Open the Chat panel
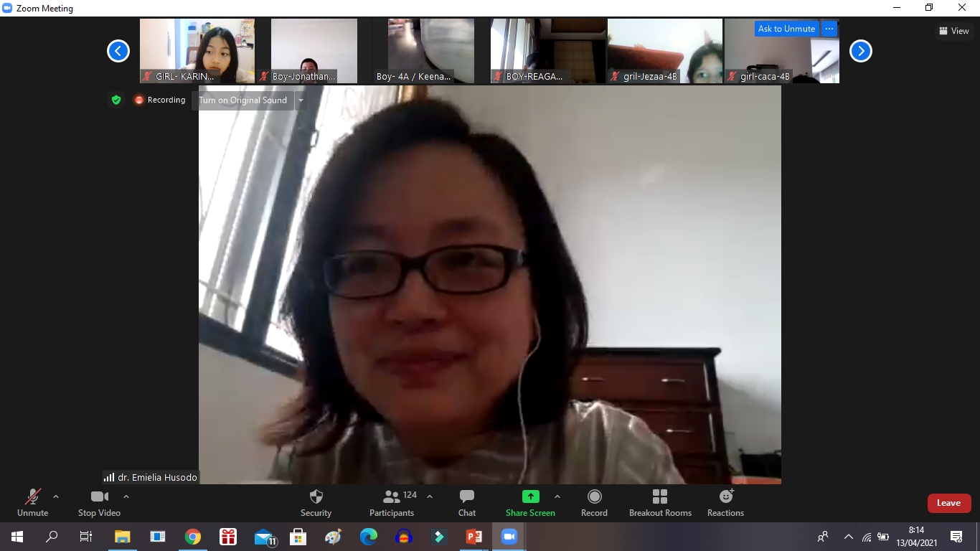The height and width of the screenshot is (551, 980). point(467,503)
